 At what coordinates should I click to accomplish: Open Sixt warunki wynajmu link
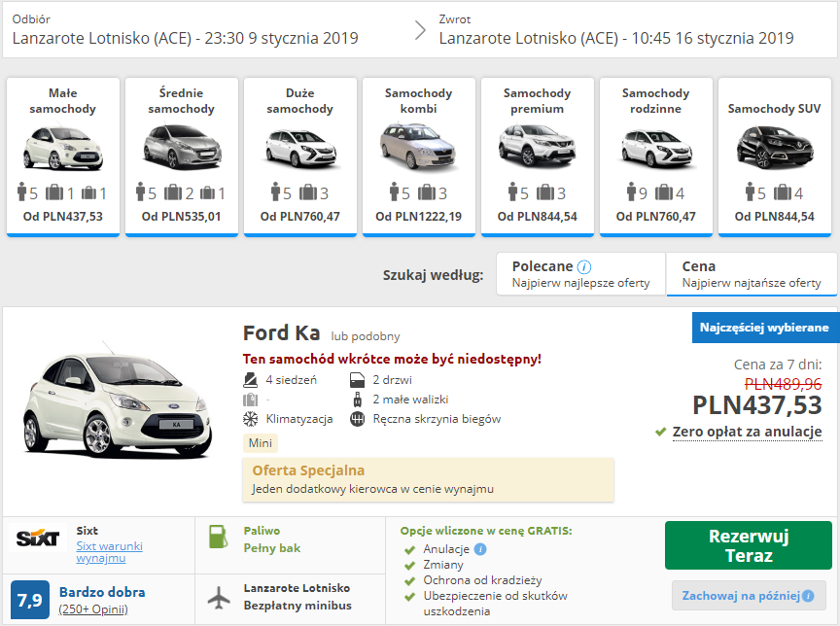(x=109, y=552)
